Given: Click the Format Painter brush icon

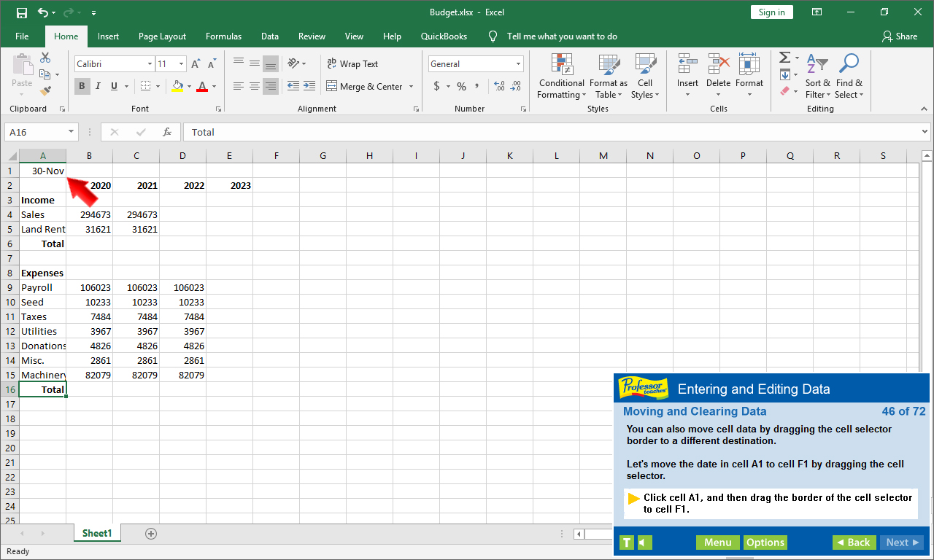Looking at the screenshot, I should point(45,91).
